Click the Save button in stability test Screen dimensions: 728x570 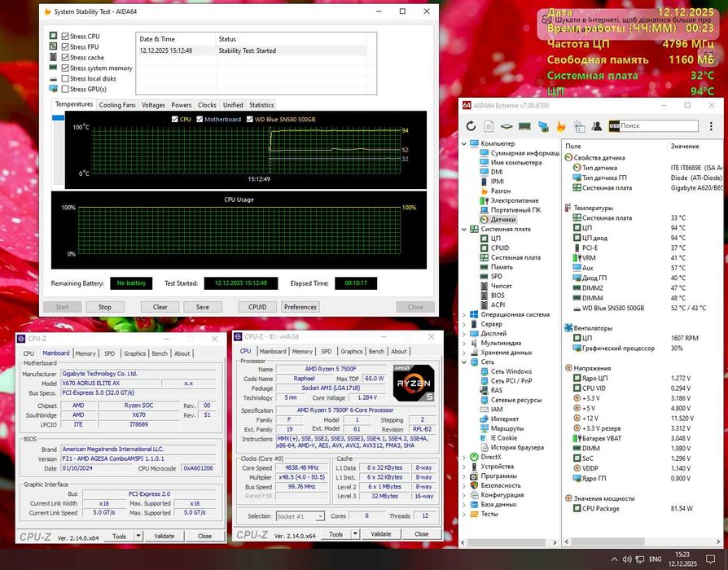coord(203,307)
